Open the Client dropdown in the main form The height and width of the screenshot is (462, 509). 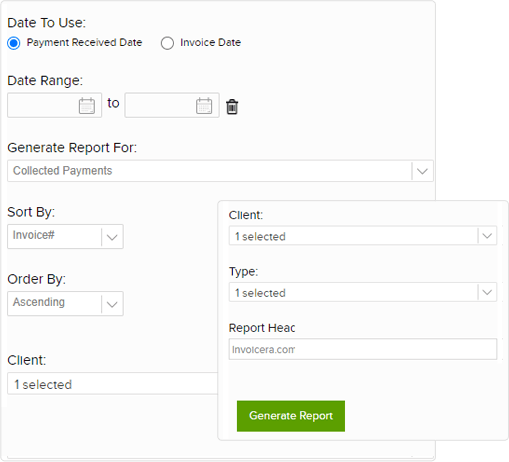(x=112, y=384)
